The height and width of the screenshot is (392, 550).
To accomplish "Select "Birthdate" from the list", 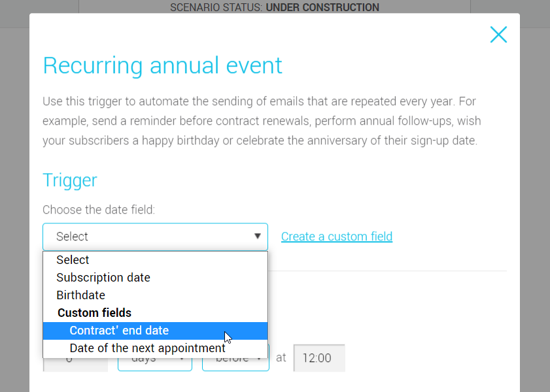I will click(x=80, y=295).
